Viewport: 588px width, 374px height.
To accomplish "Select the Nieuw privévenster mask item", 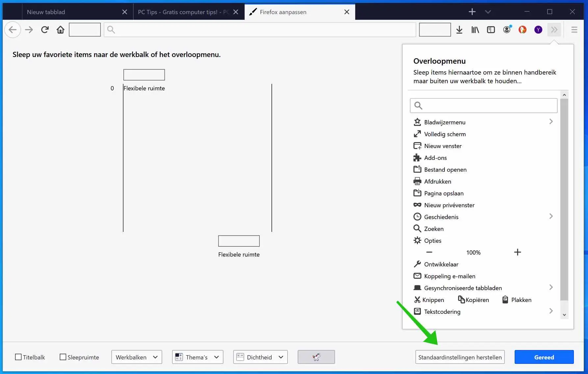I will (x=484, y=205).
